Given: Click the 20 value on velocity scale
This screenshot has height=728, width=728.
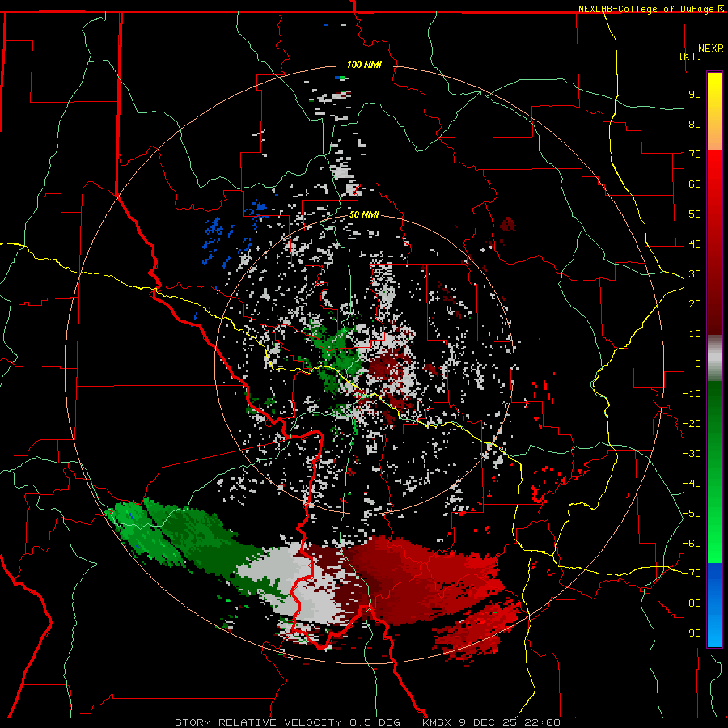Looking at the screenshot, I should point(695,303).
